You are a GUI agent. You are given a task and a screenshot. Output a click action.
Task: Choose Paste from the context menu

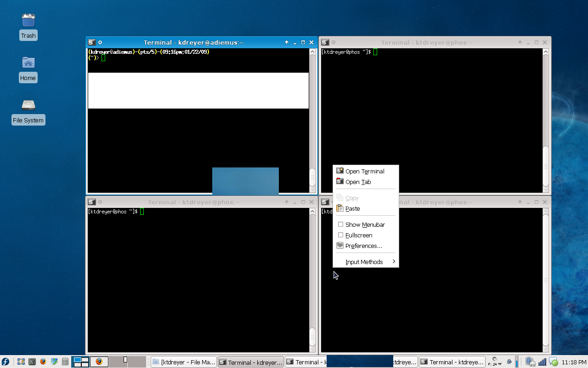tap(352, 208)
